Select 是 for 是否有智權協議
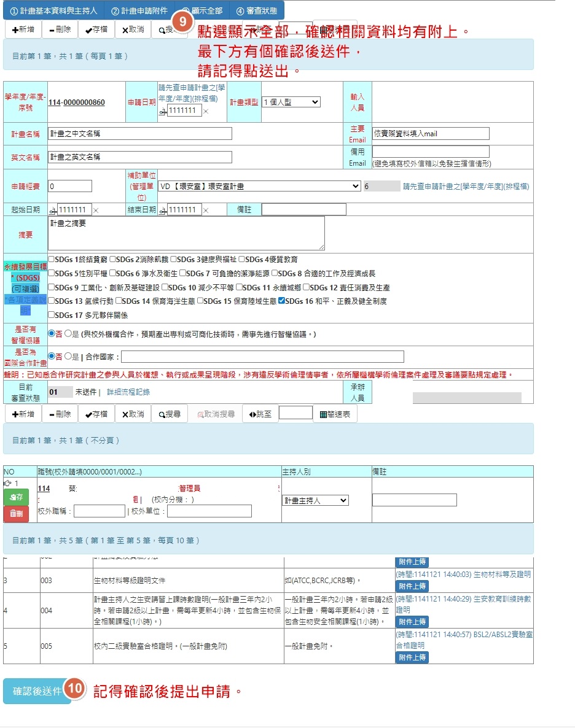 68,335
